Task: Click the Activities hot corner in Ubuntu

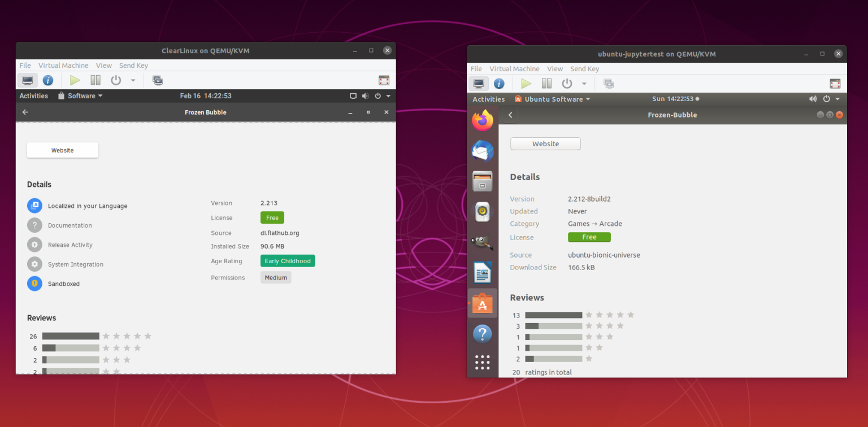Action: click(488, 98)
